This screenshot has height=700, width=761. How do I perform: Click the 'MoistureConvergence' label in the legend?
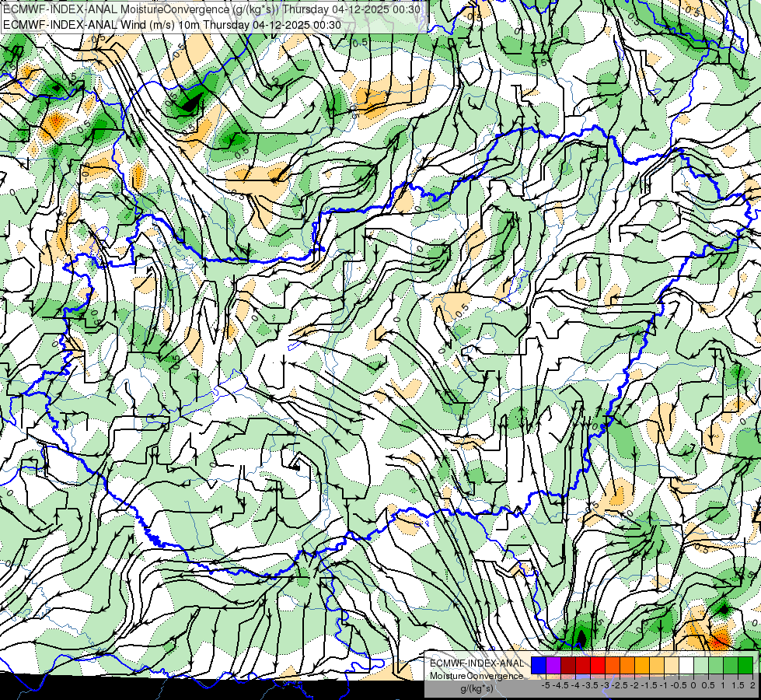pyautogui.click(x=476, y=676)
